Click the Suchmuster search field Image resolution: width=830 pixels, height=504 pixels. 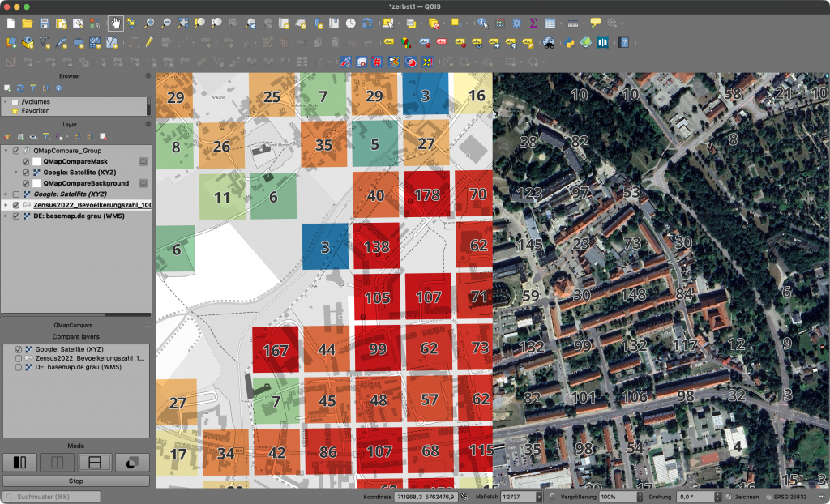pyautogui.click(x=53, y=496)
